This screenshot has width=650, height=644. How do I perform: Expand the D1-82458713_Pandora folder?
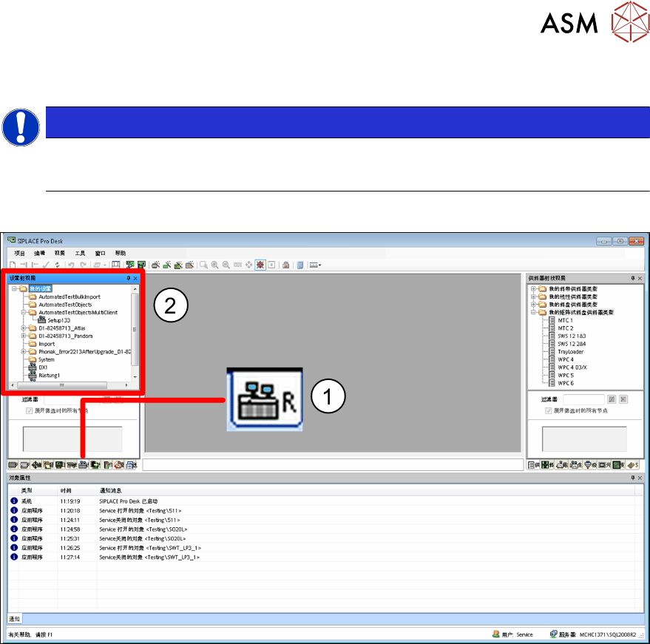(x=24, y=336)
